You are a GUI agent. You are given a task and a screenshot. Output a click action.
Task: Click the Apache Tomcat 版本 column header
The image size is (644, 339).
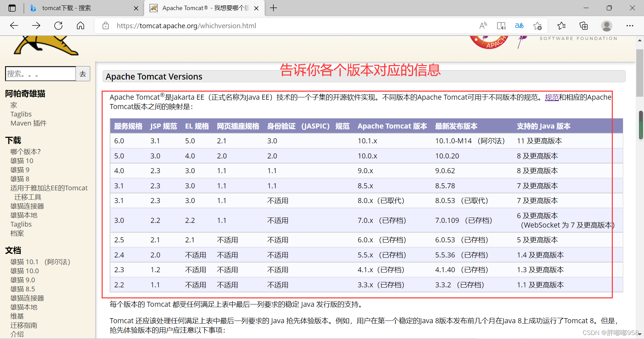pyautogui.click(x=392, y=126)
